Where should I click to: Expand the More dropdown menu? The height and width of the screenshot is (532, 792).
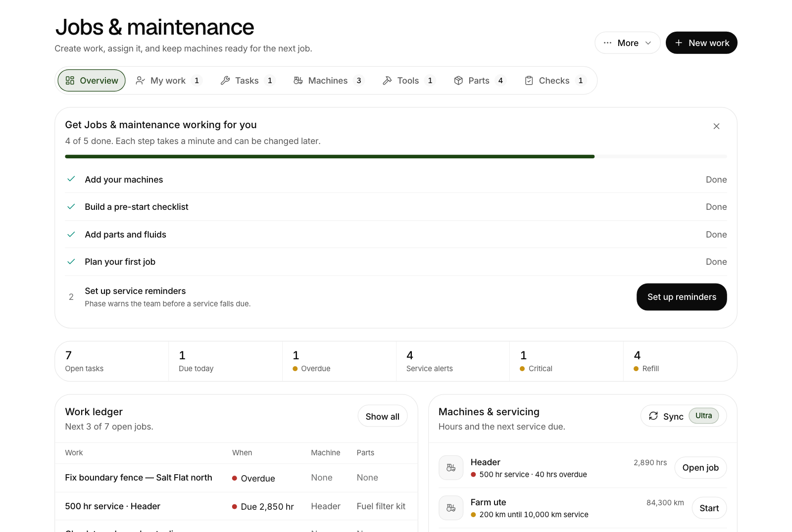(628, 43)
